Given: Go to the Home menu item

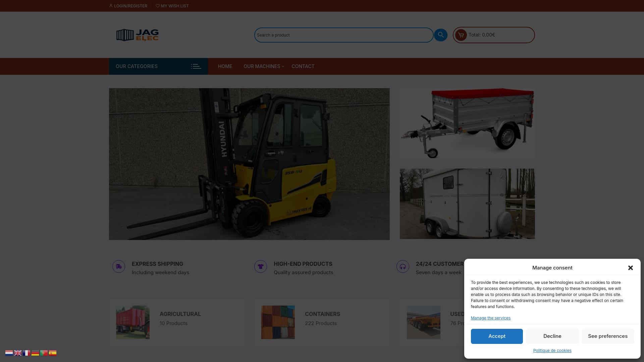Looking at the screenshot, I should click(x=225, y=66).
